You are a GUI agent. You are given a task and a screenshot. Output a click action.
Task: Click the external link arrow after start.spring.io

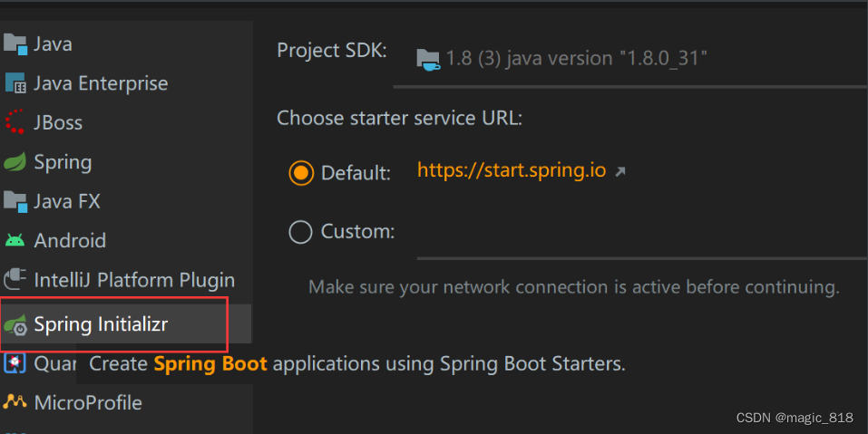pyautogui.click(x=620, y=172)
